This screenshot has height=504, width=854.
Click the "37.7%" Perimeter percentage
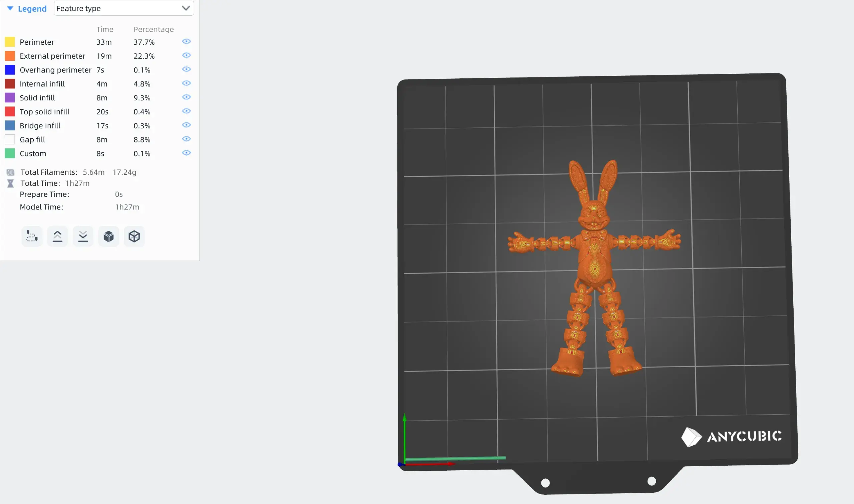coord(144,42)
